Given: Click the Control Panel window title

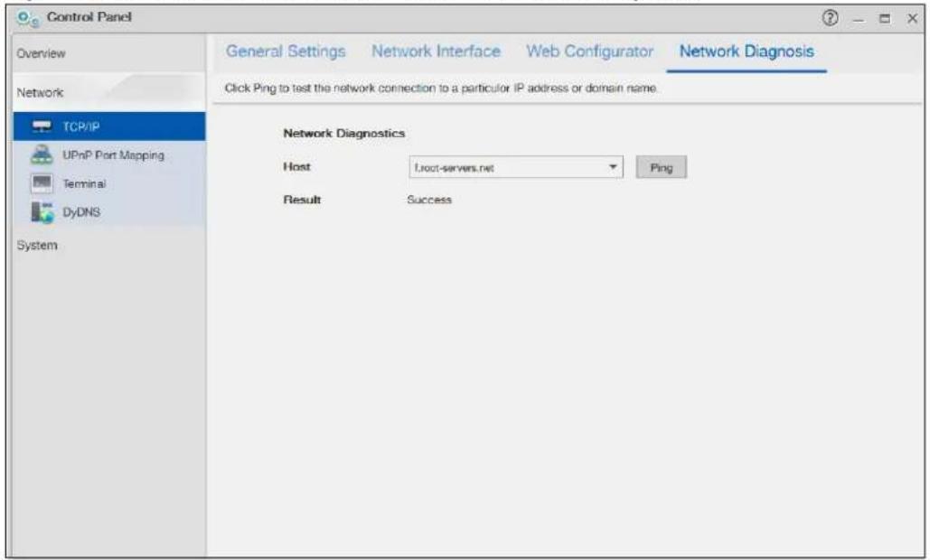Looking at the screenshot, I should point(89,17).
